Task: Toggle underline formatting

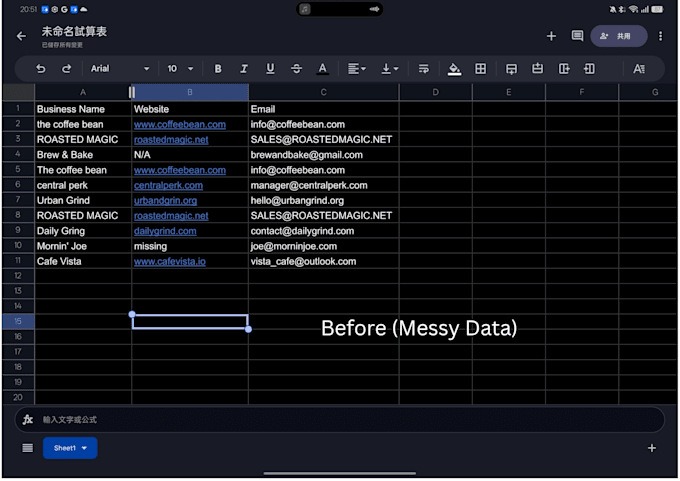Action: pyautogui.click(x=270, y=69)
